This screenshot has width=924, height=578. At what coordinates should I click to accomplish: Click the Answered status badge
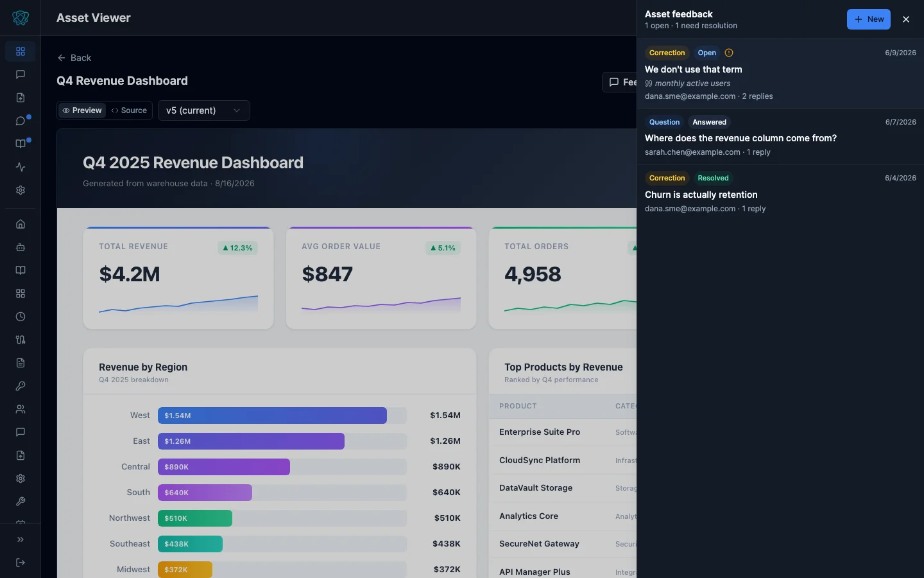pos(710,122)
